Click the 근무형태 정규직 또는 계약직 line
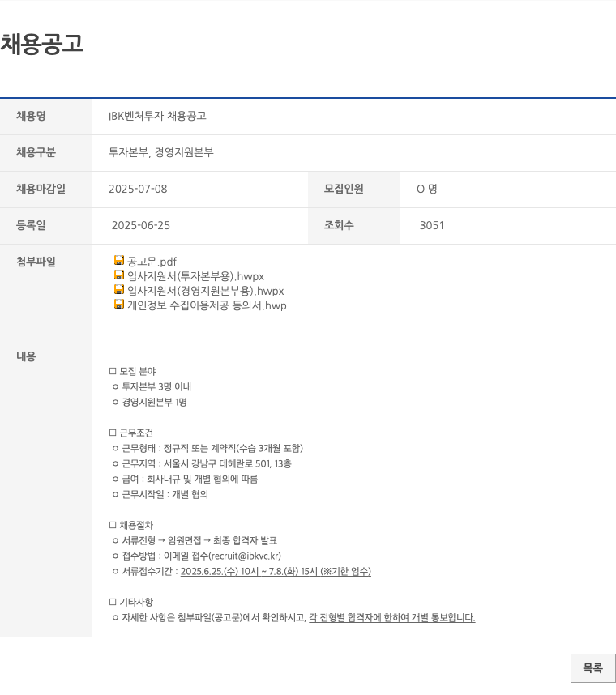 coord(208,448)
